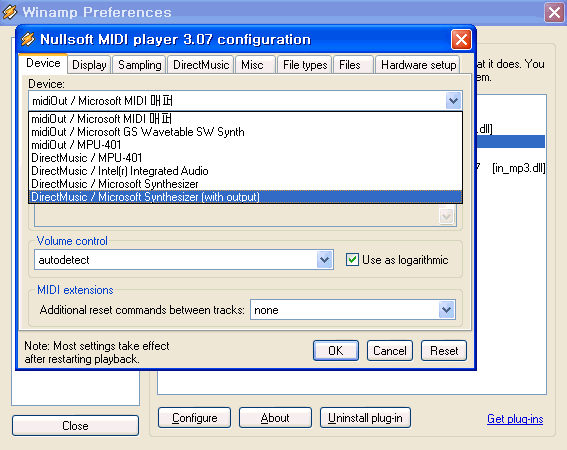Select DirectMusic / Intel(r) Integrated Audio
This screenshot has width=567, height=450.
pos(245,171)
